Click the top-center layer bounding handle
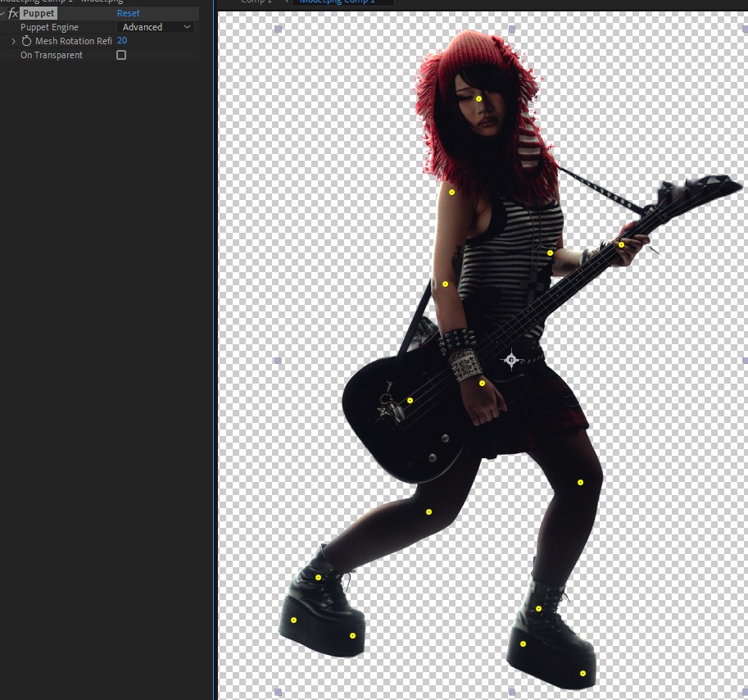Screen dimensions: 748x700 coord(512,30)
